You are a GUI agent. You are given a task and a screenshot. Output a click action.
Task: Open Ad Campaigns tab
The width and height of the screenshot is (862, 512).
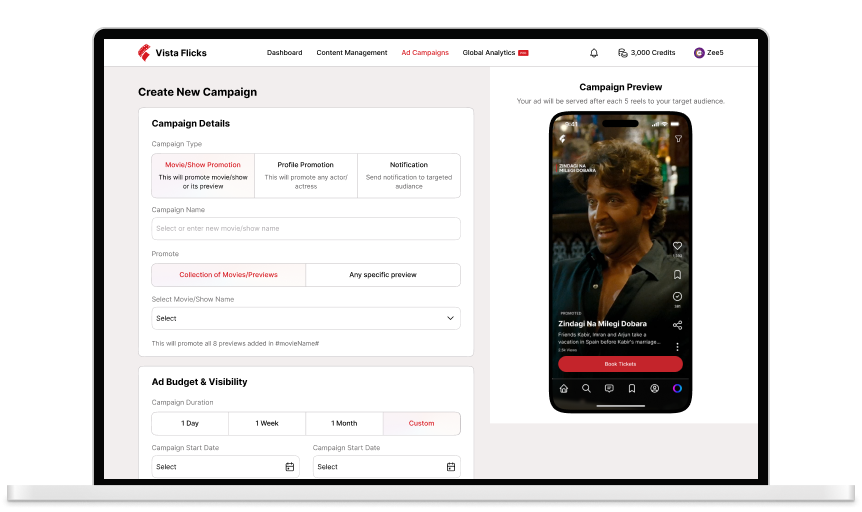(425, 53)
